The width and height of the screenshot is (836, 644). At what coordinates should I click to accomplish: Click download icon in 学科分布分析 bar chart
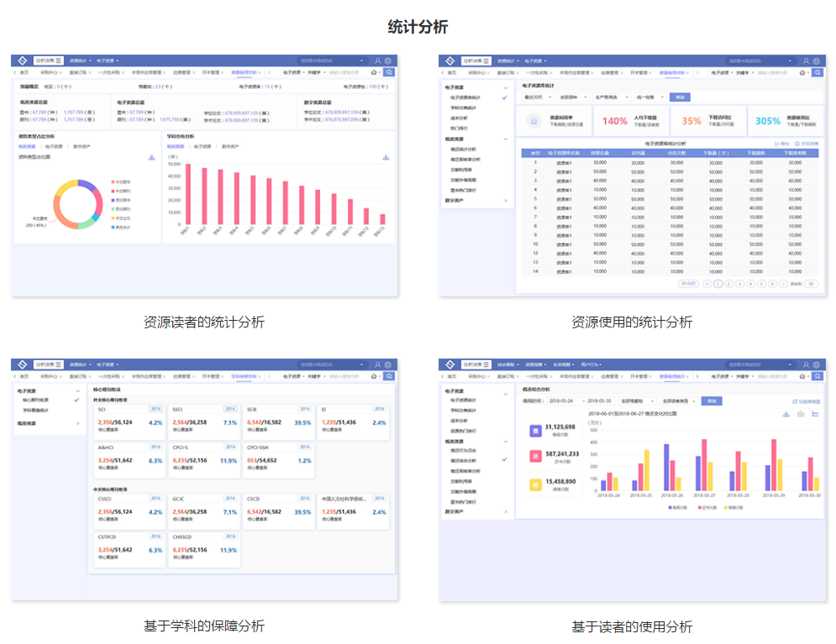click(x=386, y=157)
